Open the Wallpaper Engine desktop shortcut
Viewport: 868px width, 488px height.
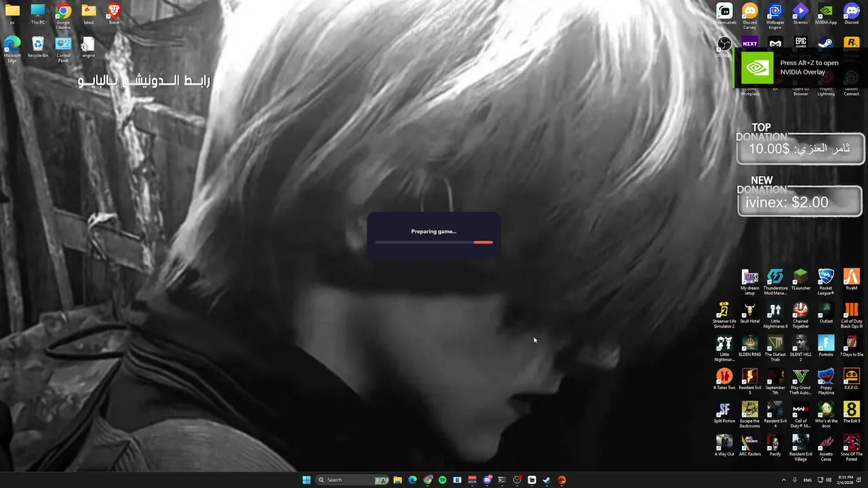(x=775, y=16)
